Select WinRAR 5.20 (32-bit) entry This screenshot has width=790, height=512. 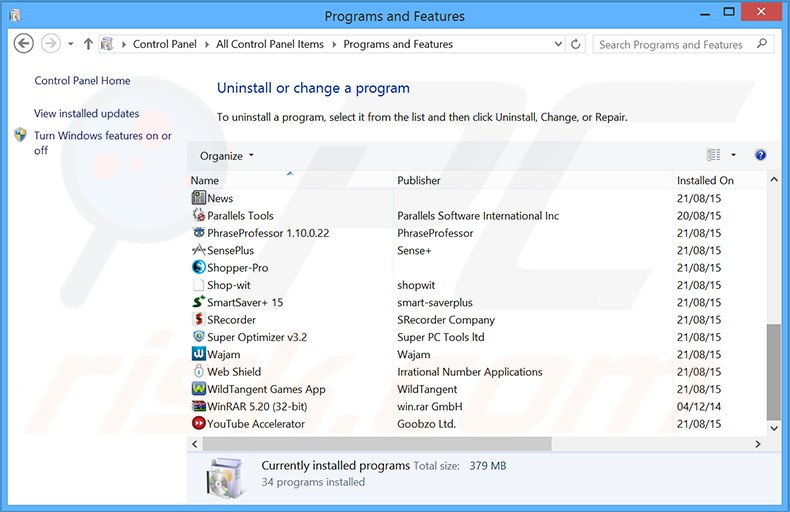(257, 406)
